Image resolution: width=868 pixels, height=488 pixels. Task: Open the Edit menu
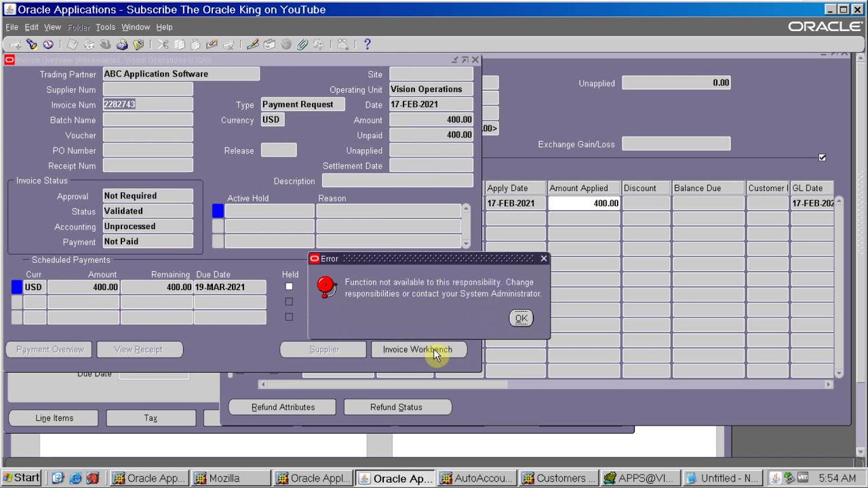point(31,27)
